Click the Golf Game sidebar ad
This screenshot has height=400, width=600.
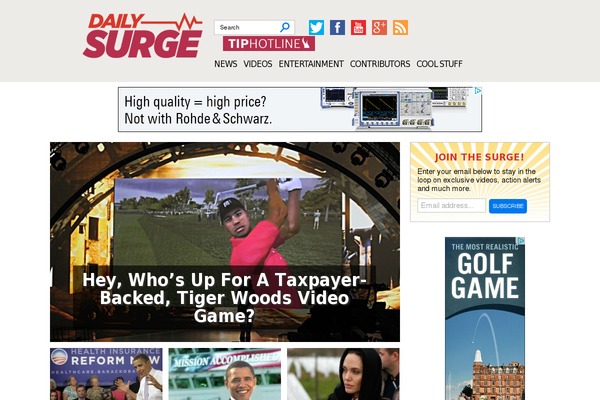coord(485,318)
